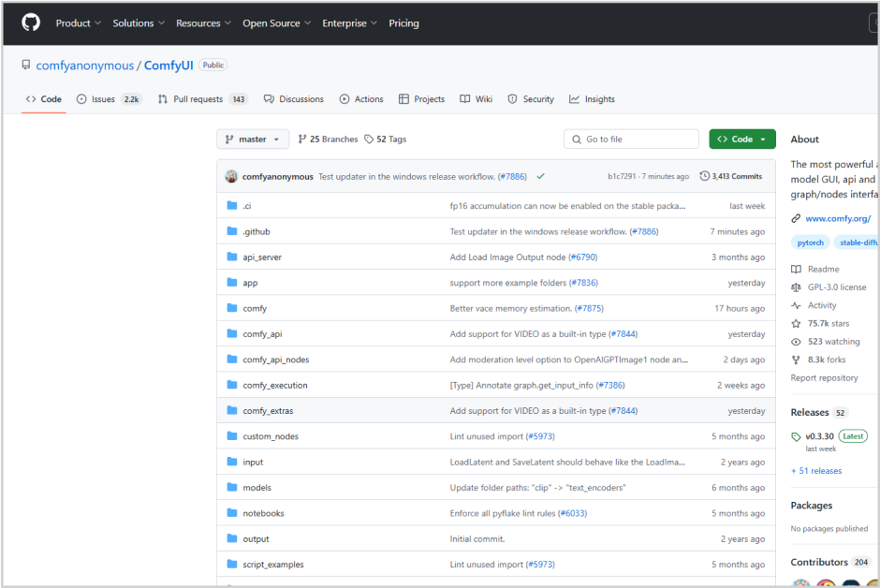
Task: Open the master branch selector
Action: [253, 139]
